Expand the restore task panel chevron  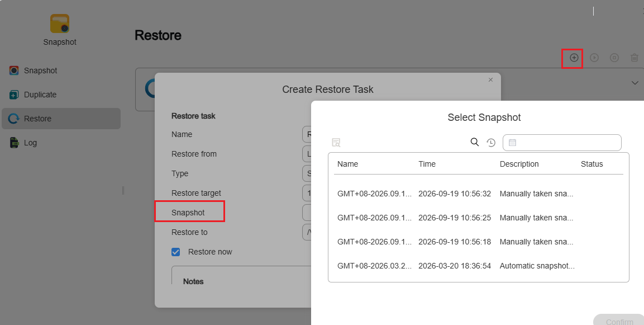[x=635, y=83]
